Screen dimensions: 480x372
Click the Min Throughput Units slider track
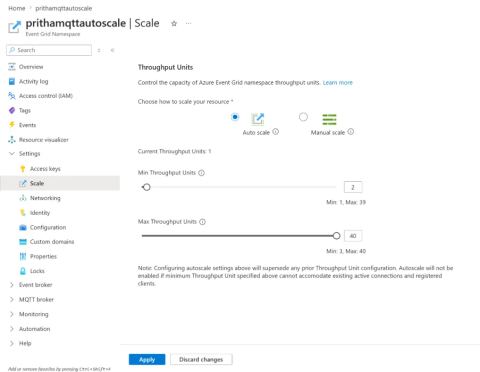(239, 187)
